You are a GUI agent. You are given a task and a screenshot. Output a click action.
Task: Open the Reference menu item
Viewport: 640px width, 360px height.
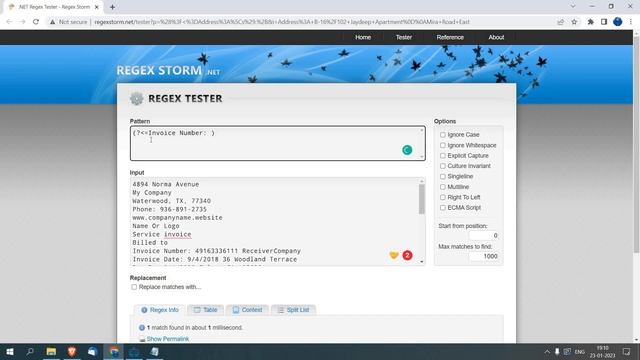(x=450, y=37)
